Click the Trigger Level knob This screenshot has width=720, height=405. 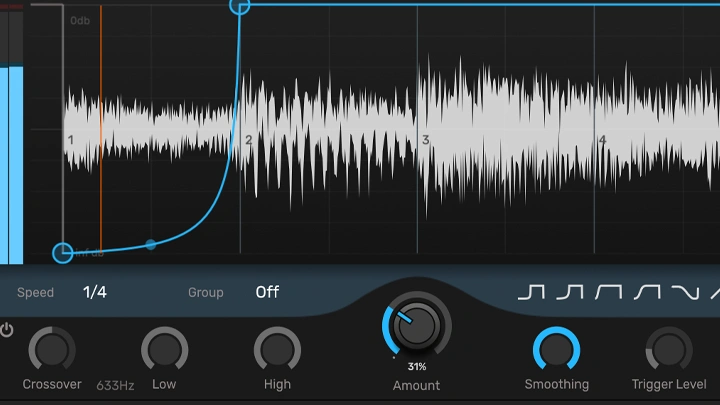coord(668,350)
